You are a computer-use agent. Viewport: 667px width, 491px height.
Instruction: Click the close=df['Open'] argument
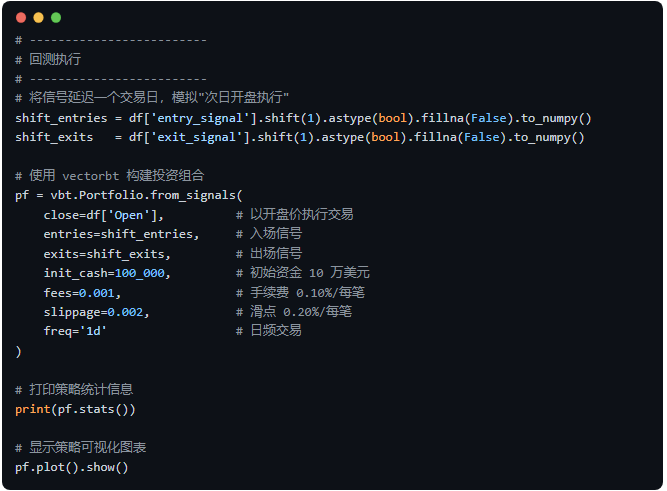pyautogui.click(x=103, y=214)
